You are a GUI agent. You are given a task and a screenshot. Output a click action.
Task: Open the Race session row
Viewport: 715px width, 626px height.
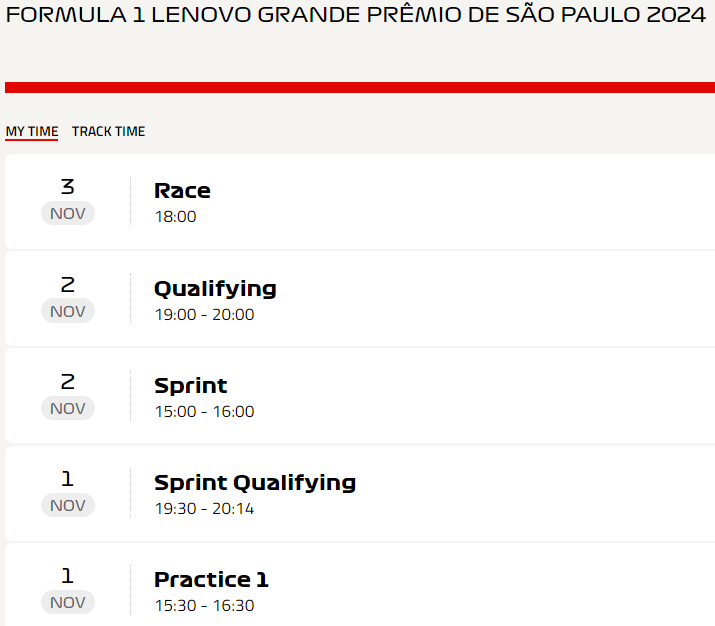pyautogui.click(x=360, y=202)
